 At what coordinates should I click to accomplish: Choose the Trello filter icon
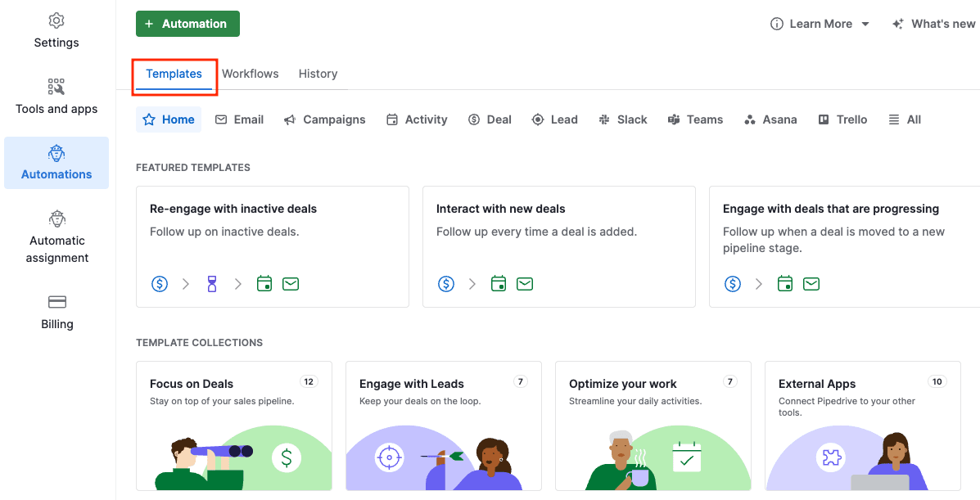click(x=826, y=119)
